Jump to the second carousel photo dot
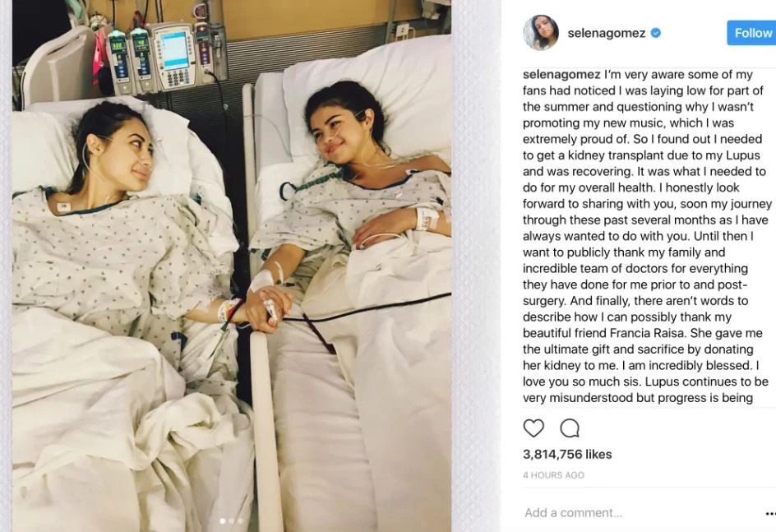 click(232, 520)
